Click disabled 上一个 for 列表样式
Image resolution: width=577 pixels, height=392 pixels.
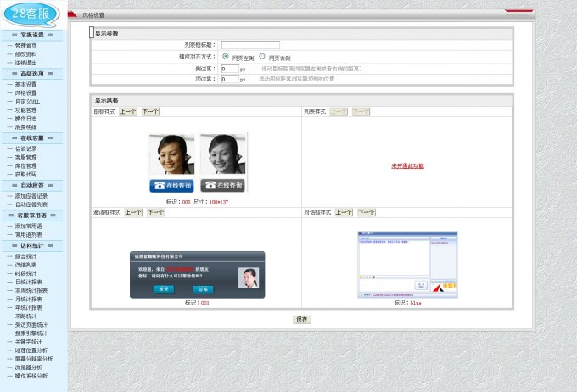tap(339, 111)
